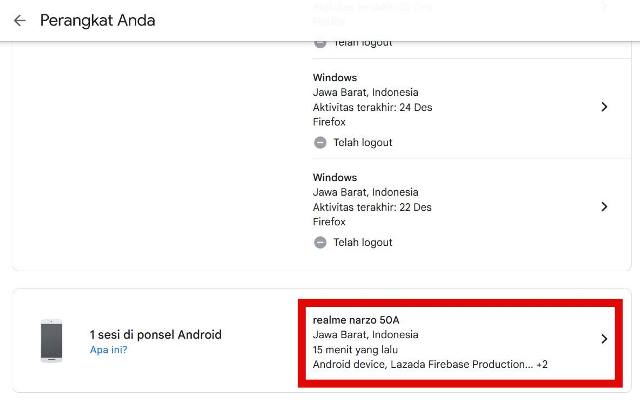640x400 pixels.
Task: Go back using the arrow beside Perangkat Anda
Action: click(x=20, y=20)
